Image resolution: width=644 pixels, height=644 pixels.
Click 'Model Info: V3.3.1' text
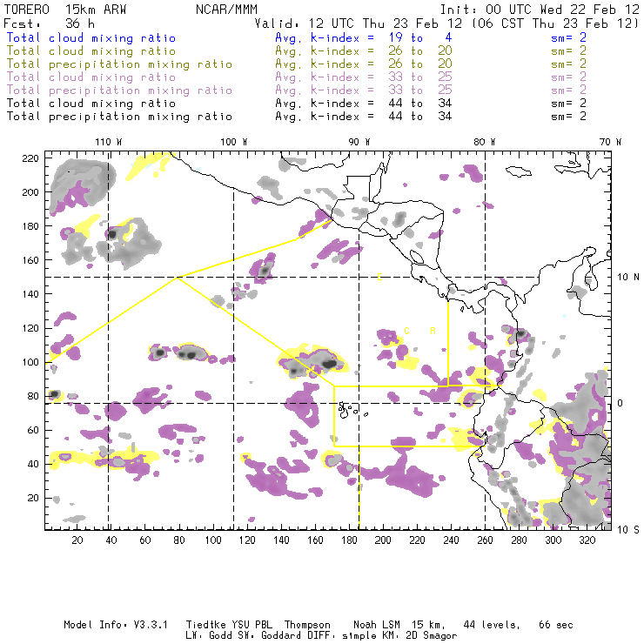click(x=116, y=625)
